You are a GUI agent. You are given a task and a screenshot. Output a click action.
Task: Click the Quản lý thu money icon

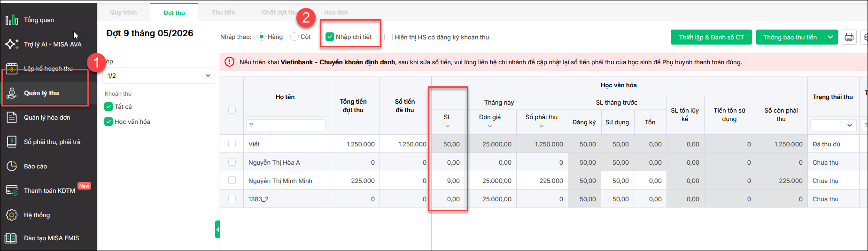tap(11, 93)
